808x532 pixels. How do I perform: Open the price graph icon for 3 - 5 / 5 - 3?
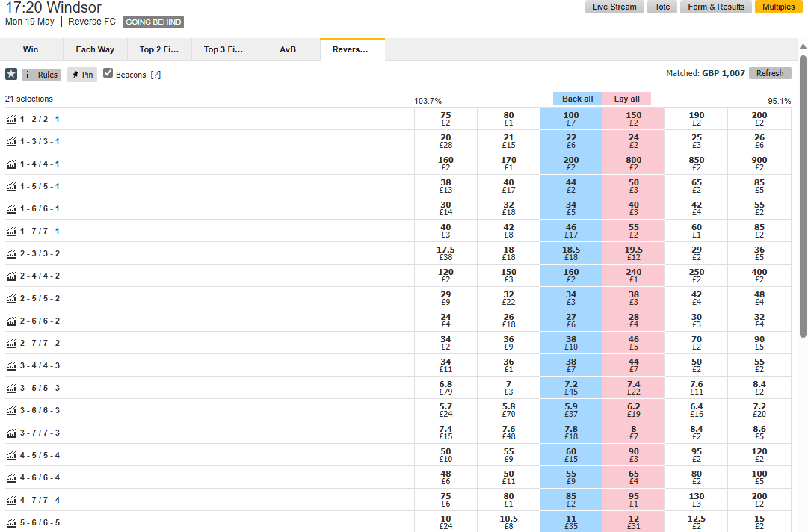pos(11,388)
